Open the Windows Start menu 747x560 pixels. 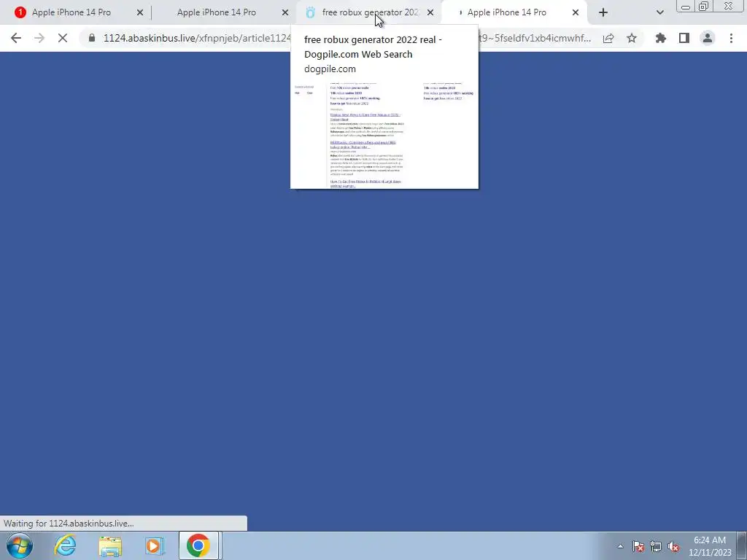[20, 545]
